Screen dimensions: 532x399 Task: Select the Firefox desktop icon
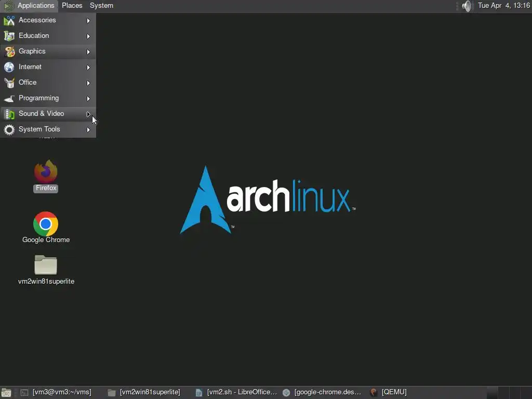point(46,171)
